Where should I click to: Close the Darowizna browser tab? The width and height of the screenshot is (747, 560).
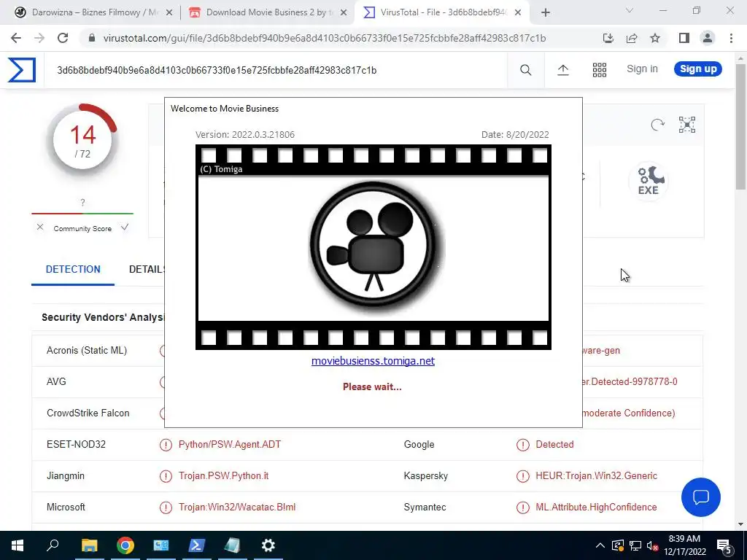pos(169,13)
